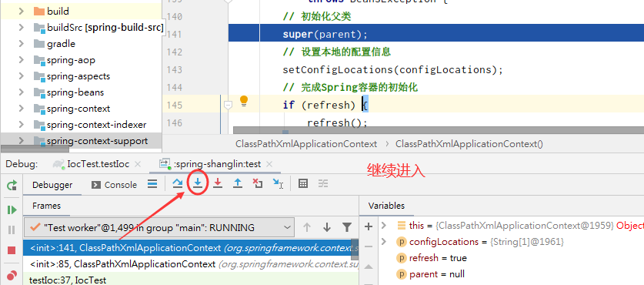
Task: Expand the gradle folder
Action: click(22, 44)
